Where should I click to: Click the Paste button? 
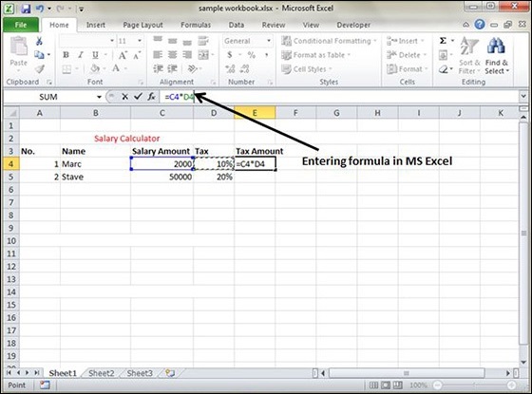(x=18, y=53)
